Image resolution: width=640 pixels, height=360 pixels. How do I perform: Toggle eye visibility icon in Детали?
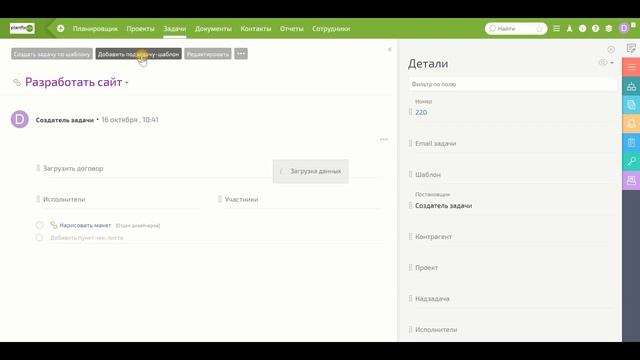click(603, 63)
